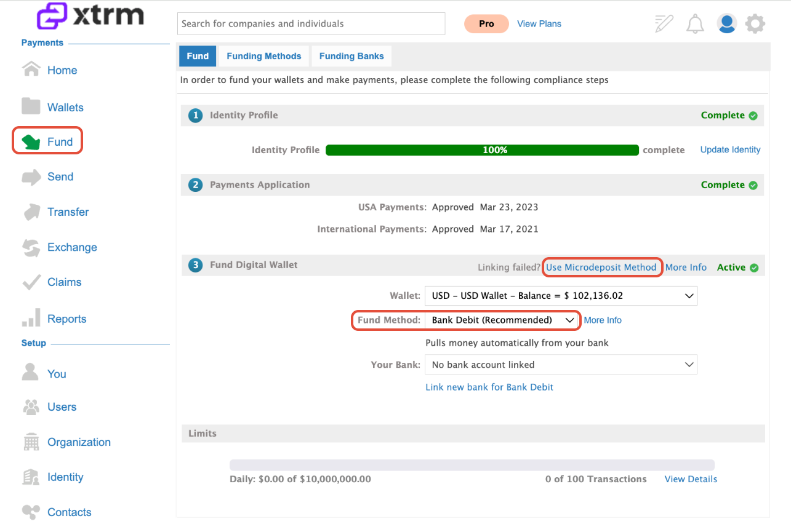791x532 pixels.
Task: Expand the Your Bank dropdown
Action: click(561, 365)
